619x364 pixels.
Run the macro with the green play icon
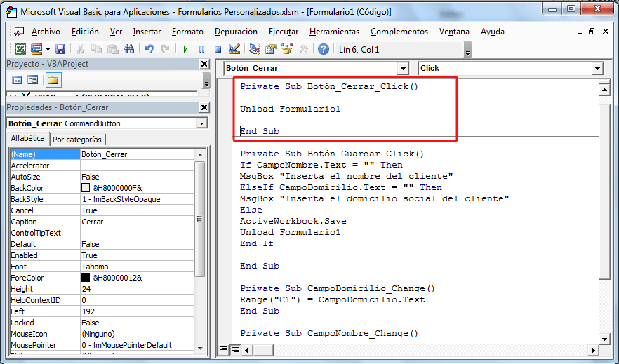coord(185,49)
